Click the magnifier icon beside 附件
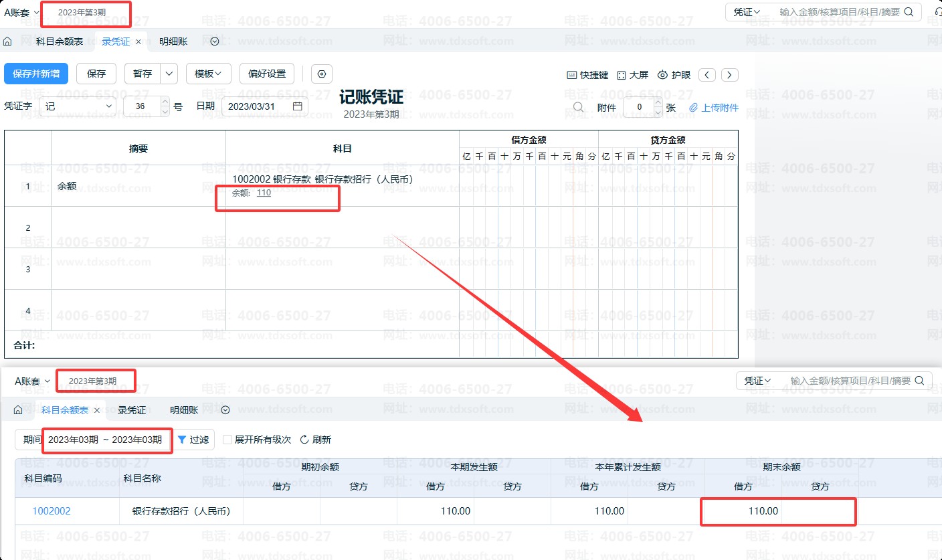 click(x=578, y=107)
